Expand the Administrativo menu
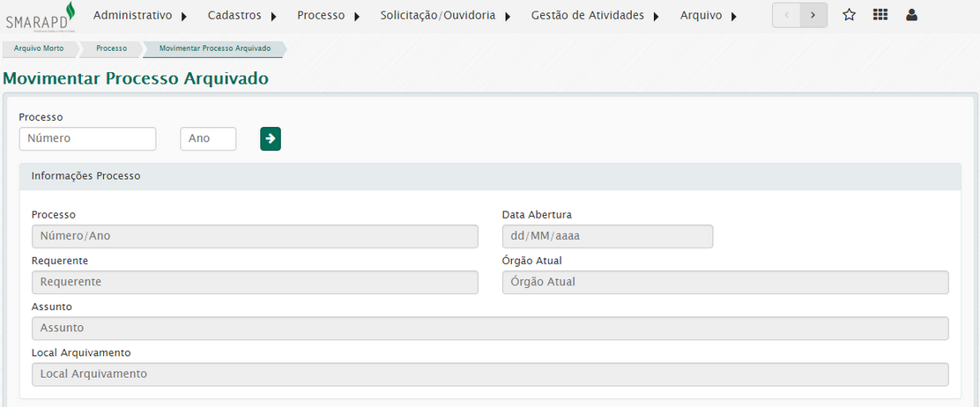This screenshot has width=980, height=407. [x=140, y=16]
